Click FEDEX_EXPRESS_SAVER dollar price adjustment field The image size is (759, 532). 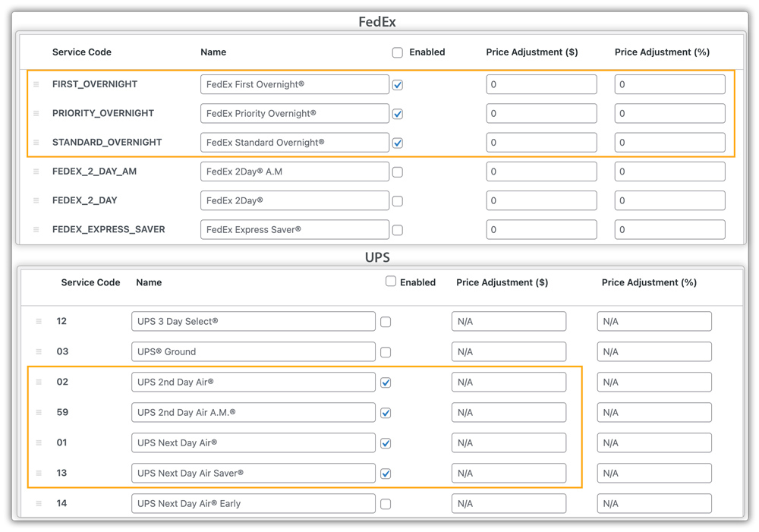(x=541, y=229)
